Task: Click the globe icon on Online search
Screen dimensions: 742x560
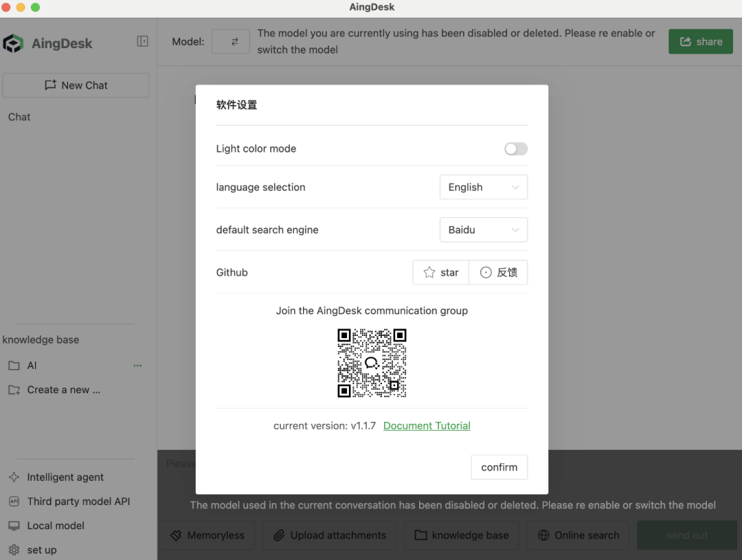Action: (x=543, y=535)
